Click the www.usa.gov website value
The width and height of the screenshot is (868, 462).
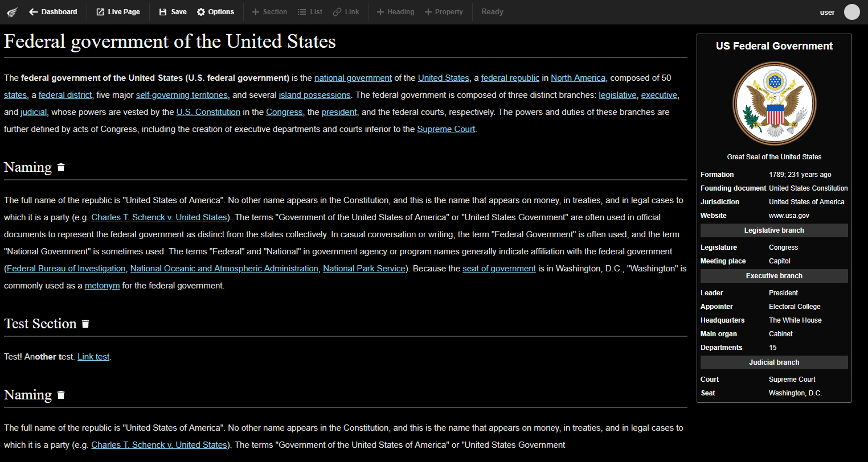(x=789, y=216)
